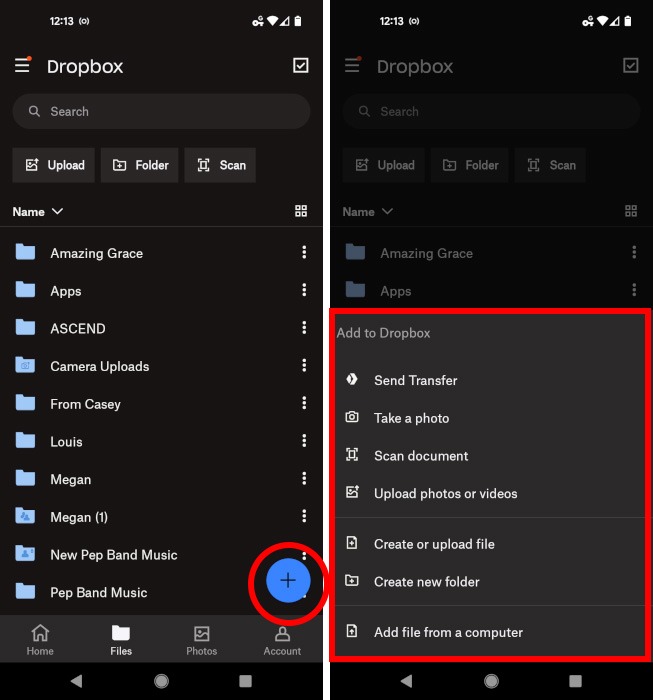Tap file-arrow icon beside Add file from computer
The height and width of the screenshot is (700, 653).
click(352, 631)
